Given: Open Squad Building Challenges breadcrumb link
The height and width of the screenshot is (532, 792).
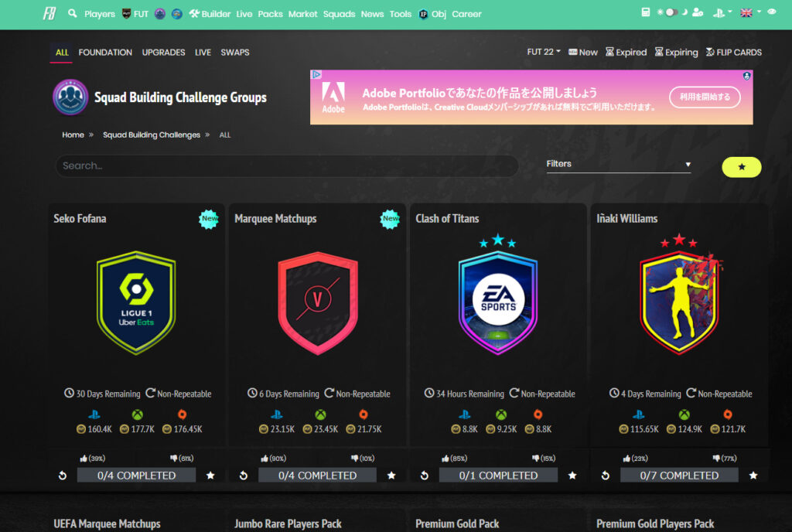Looking at the screenshot, I should [x=152, y=135].
